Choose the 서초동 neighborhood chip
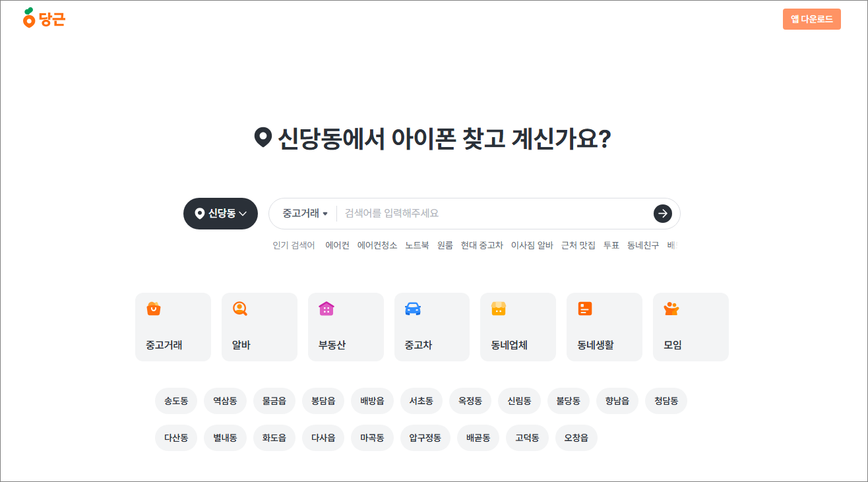Image resolution: width=868 pixels, height=482 pixels. (x=421, y=401)
